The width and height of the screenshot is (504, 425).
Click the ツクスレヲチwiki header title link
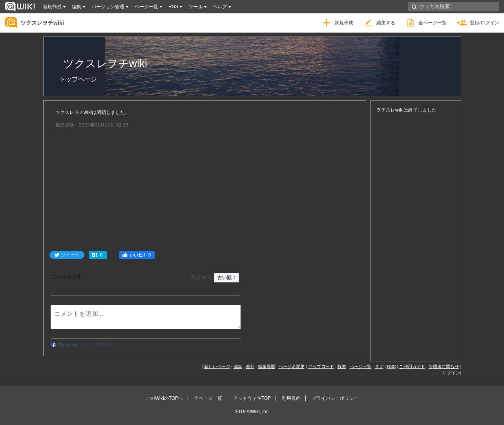pyautogui.click(x=42, y=23)
